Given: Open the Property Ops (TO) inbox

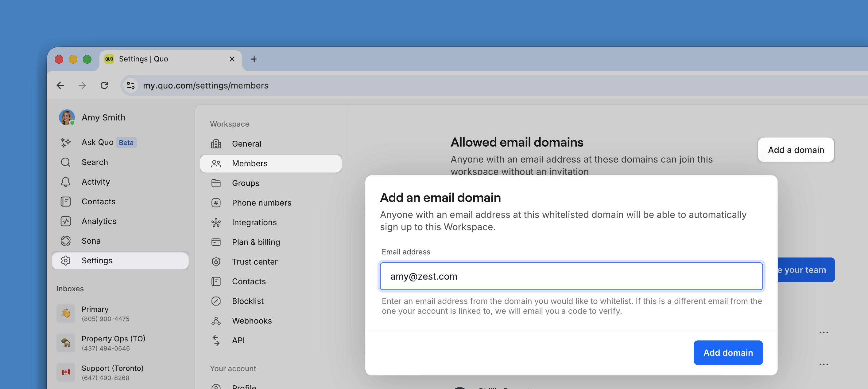Looking at the screenshot, I should [120, 343].
